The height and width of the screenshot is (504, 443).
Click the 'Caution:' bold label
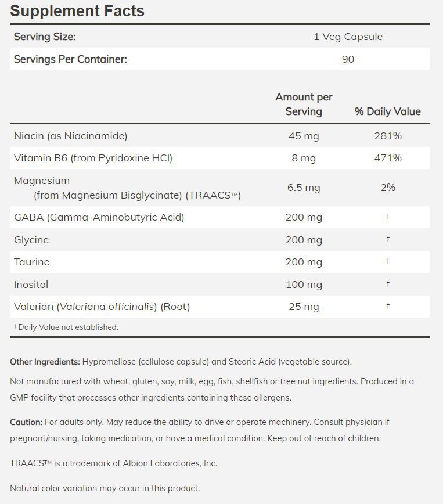coord(26,422)
